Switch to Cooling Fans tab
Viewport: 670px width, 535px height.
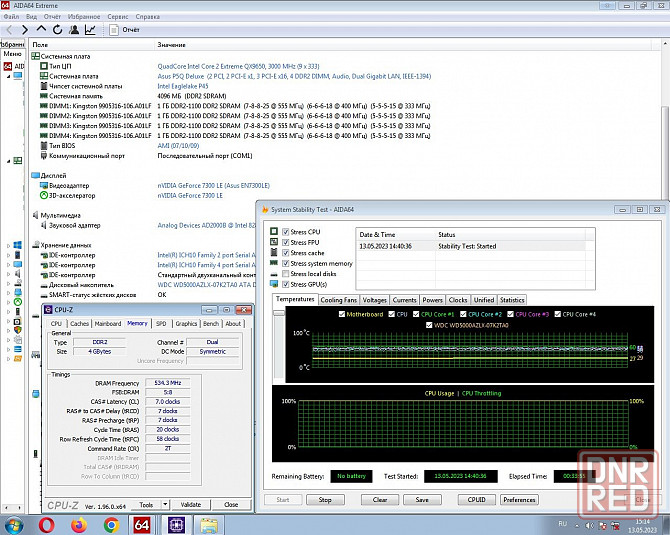tap(338, 300)
